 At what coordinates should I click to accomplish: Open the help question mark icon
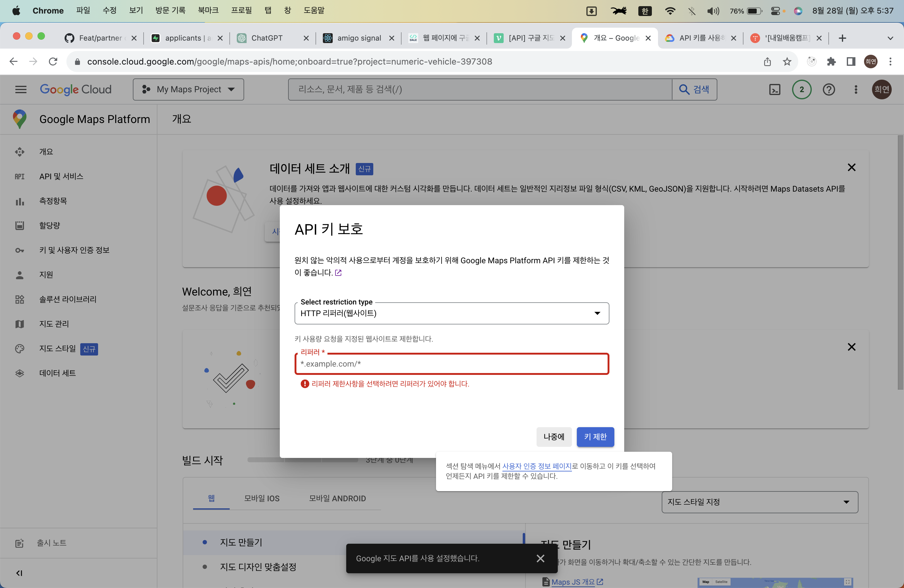[x=828, y=89]
